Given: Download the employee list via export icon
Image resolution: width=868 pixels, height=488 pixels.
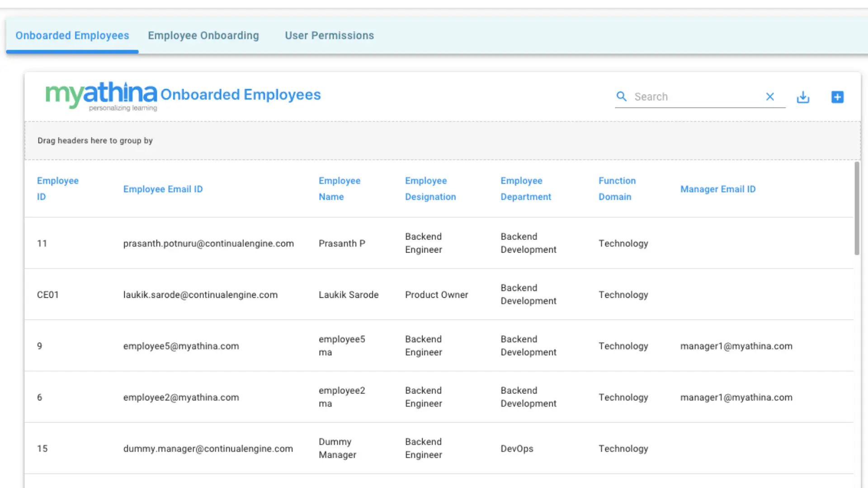Looking at the screenshot, I should (x=803, y=97).
